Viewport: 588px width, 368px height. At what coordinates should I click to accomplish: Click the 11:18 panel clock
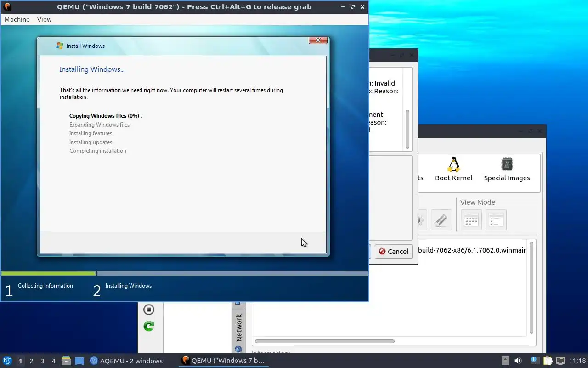[577, 361]
